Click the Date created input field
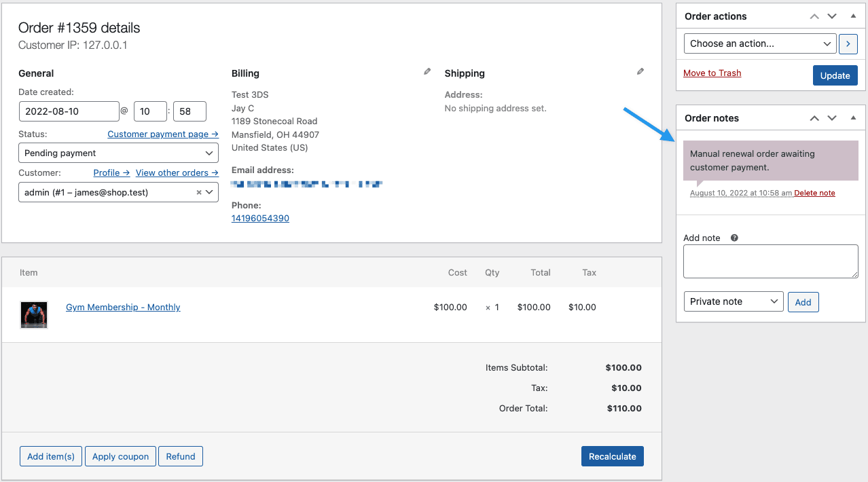868x482 pixels. pyautogui.click(x=69, y=111)
